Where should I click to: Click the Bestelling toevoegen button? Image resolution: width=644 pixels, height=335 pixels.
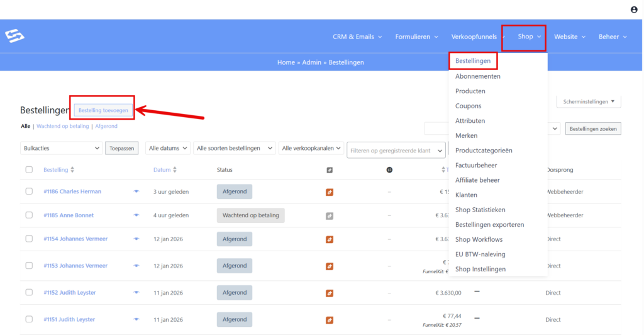tap(103, 110)
